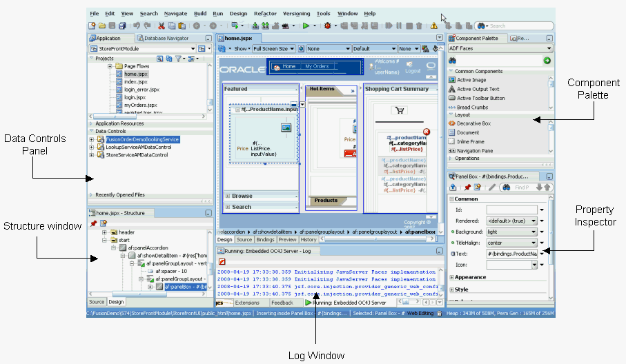
Task: Click the pencil edit icon in Property Inspector
Action: 492,187
